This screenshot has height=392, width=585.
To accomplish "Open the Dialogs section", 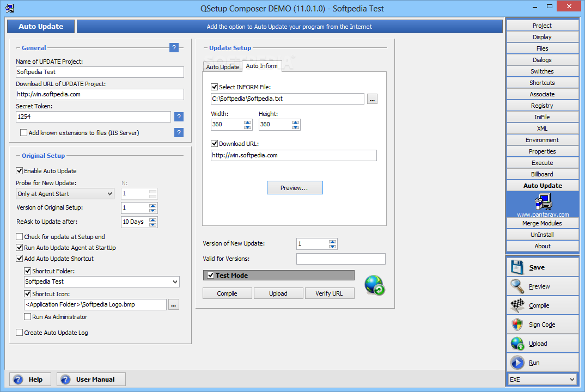I will point(542,60).
